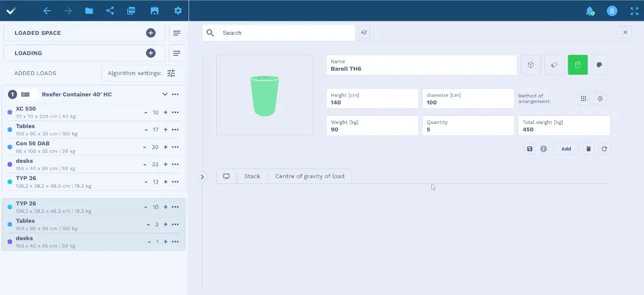Select grid method of arrangement

(583, 99)
